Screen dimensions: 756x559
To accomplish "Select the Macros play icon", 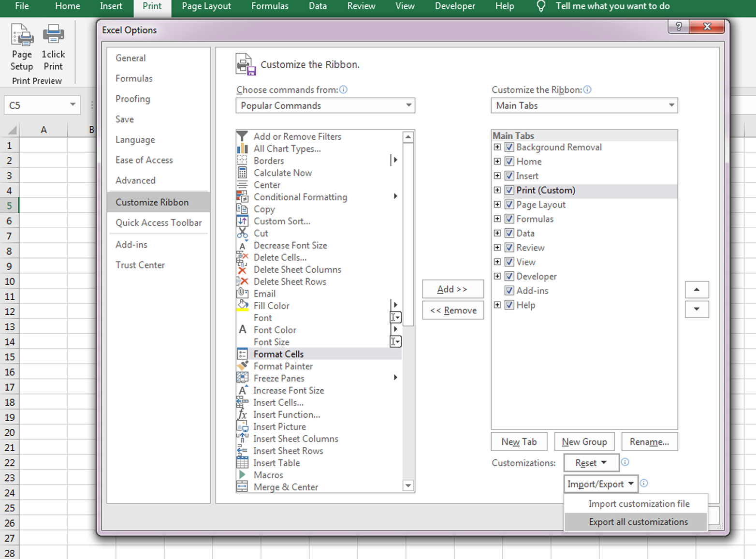I will [x=242, y=475].
